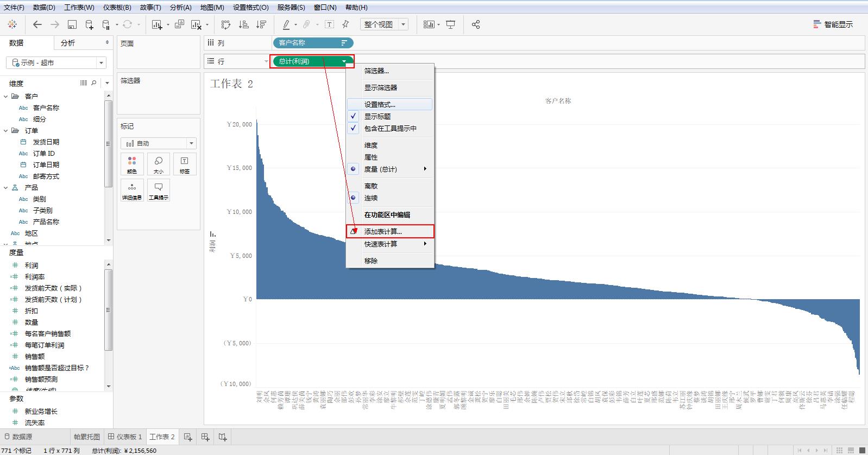Viewport: 868px width, 455px height.
Task: Toggle 显示标题 checkmark in context menu
Action: [354, 116]
